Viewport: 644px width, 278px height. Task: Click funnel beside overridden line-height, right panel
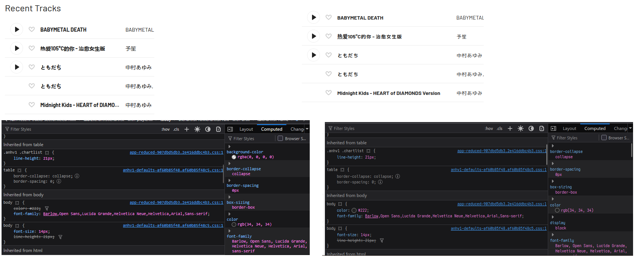382,240
